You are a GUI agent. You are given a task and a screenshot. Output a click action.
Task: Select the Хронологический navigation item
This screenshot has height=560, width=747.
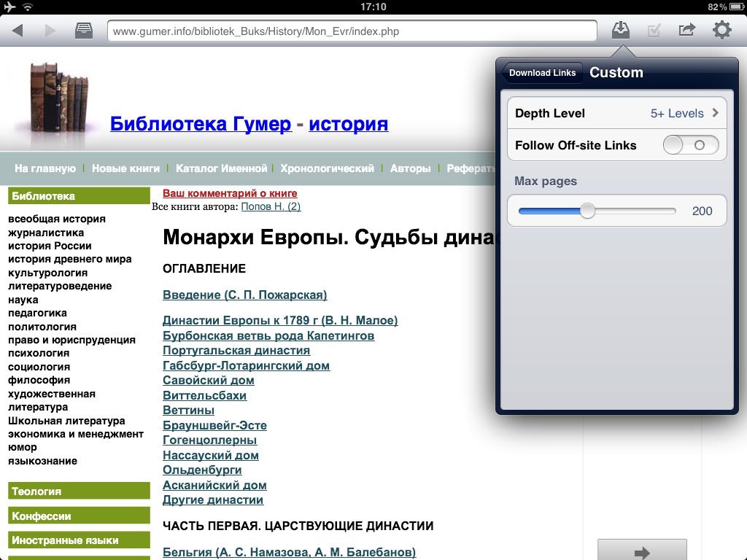tap(327, 168)
